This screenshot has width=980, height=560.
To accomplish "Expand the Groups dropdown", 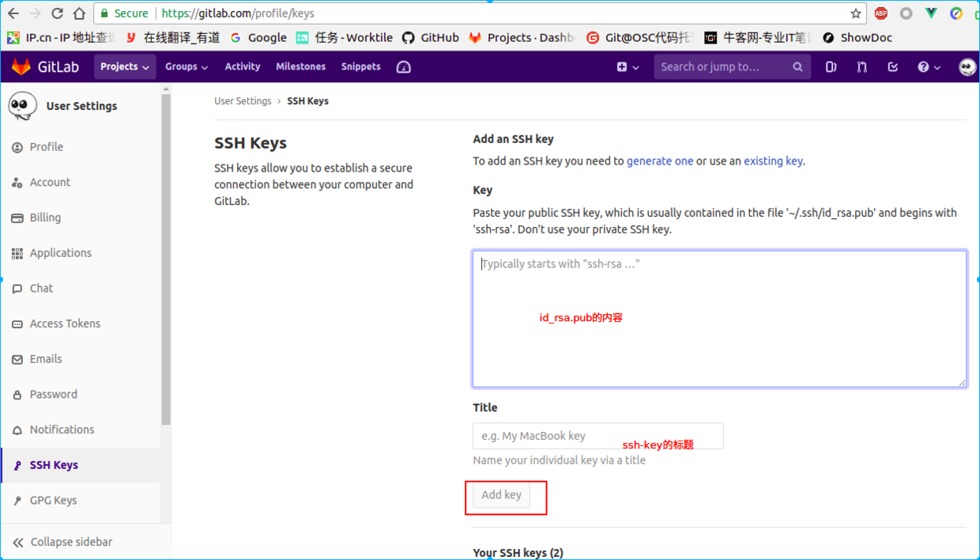I will 187,66.
